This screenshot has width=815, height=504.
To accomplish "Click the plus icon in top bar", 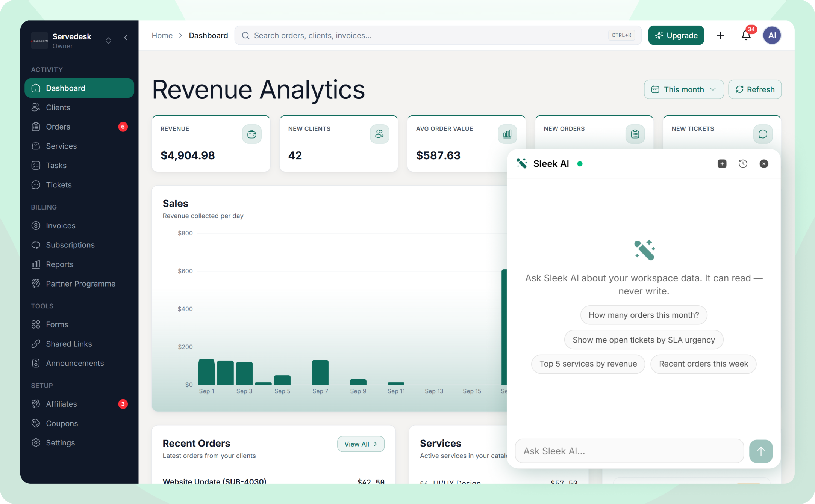I will click(x=720, y=35).
